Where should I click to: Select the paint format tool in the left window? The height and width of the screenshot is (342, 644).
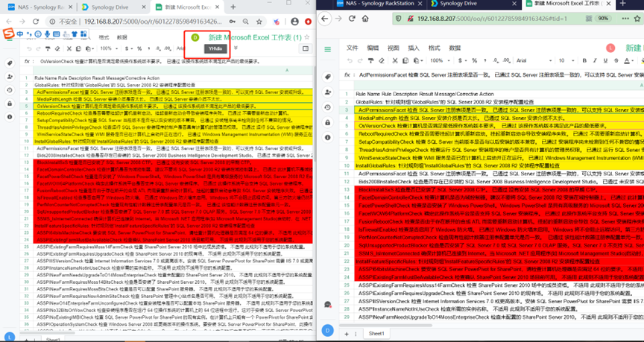pos(48,48)
